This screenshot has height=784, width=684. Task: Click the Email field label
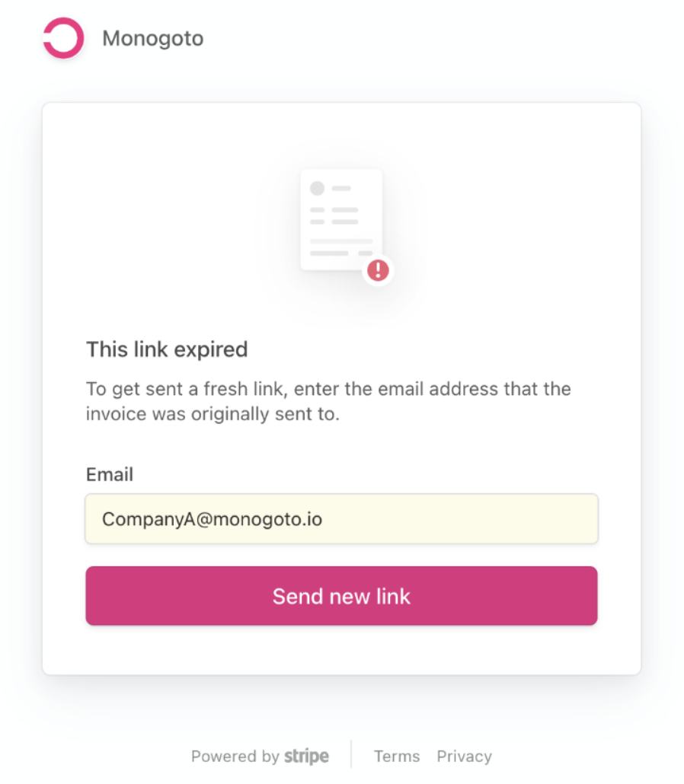pyautogui.click(x=110, y=474)
